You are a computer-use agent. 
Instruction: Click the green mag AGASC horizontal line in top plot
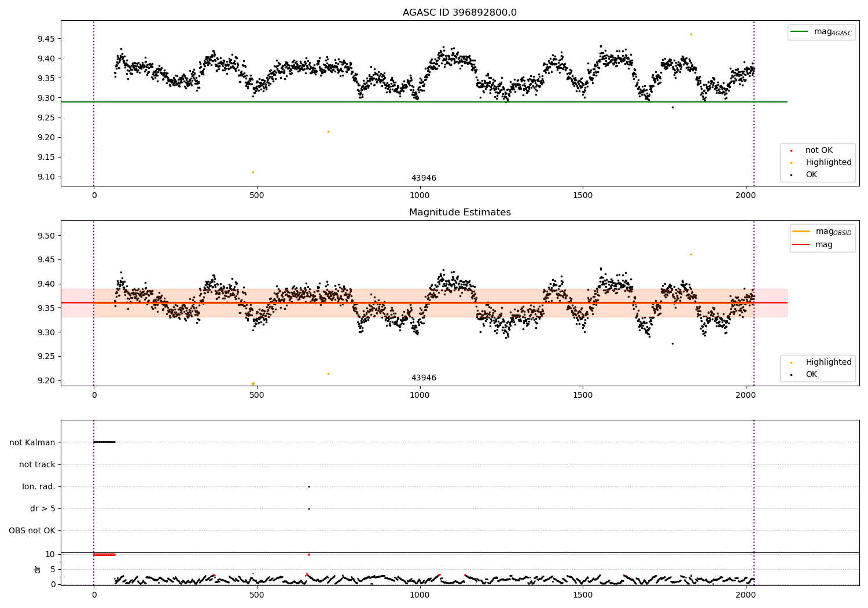coord(424,102)
